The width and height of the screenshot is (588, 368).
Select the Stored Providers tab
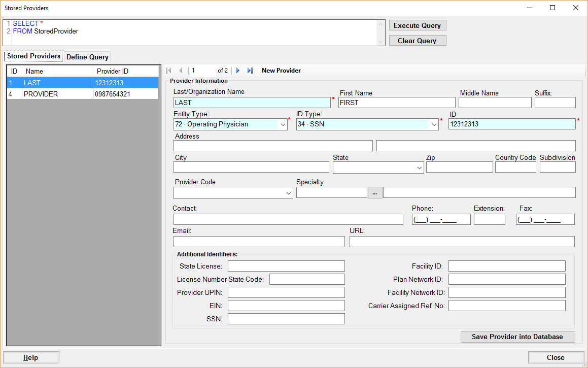[x=34, y=56]
